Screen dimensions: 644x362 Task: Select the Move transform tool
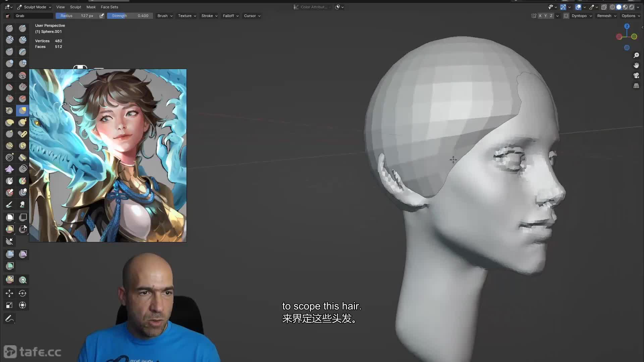click(9, 294)
